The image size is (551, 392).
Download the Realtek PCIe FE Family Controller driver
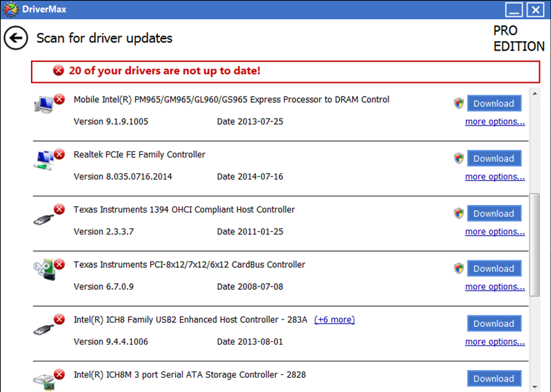pos(494,158)
